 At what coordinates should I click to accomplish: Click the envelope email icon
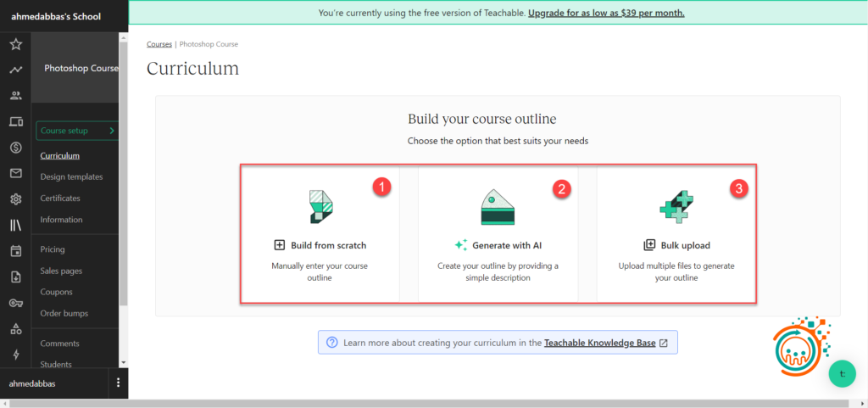[x=15, y=174]
